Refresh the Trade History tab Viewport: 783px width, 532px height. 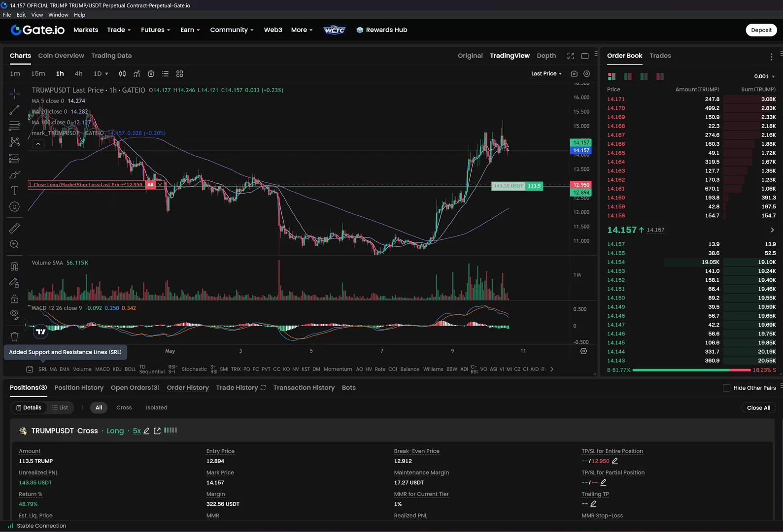(263, 388)
